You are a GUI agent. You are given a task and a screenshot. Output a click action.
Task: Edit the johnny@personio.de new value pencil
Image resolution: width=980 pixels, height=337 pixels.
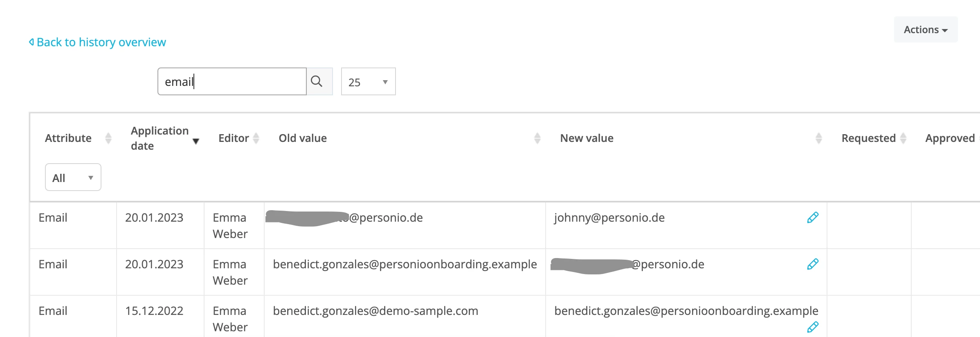coord(812,218)
